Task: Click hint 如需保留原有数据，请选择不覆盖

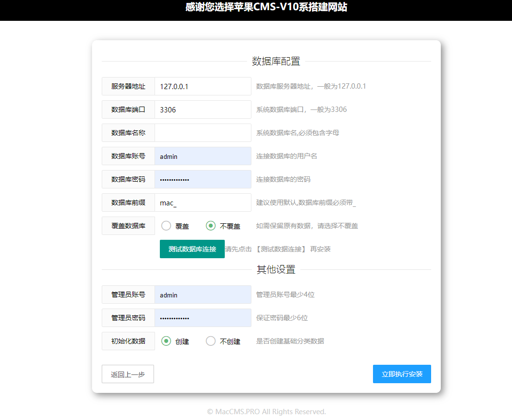Action: pos(307,226)
